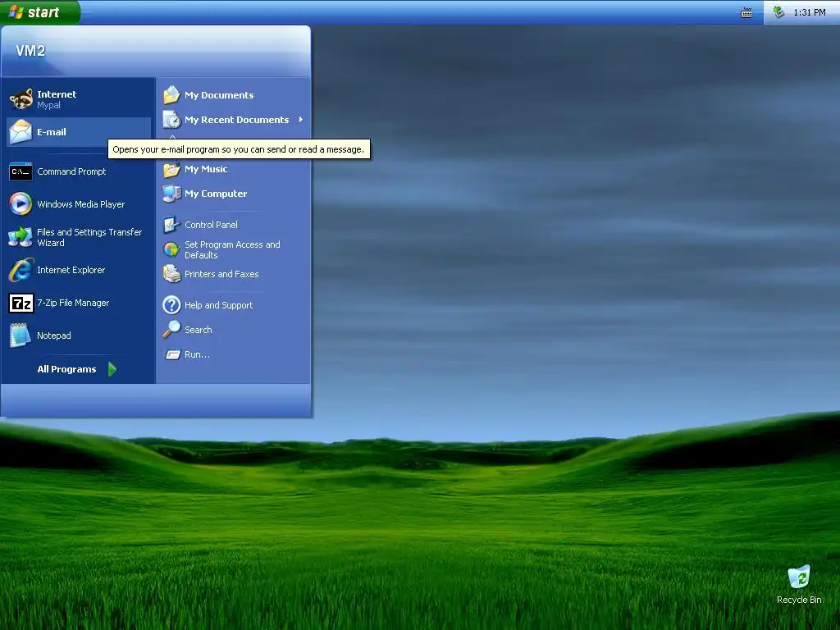Image resolution: width=840 pixels, height=630 pixels.
Task: Click the 7-Zip File Manager label
Action: pyautogui.click(x=73, y=303)
